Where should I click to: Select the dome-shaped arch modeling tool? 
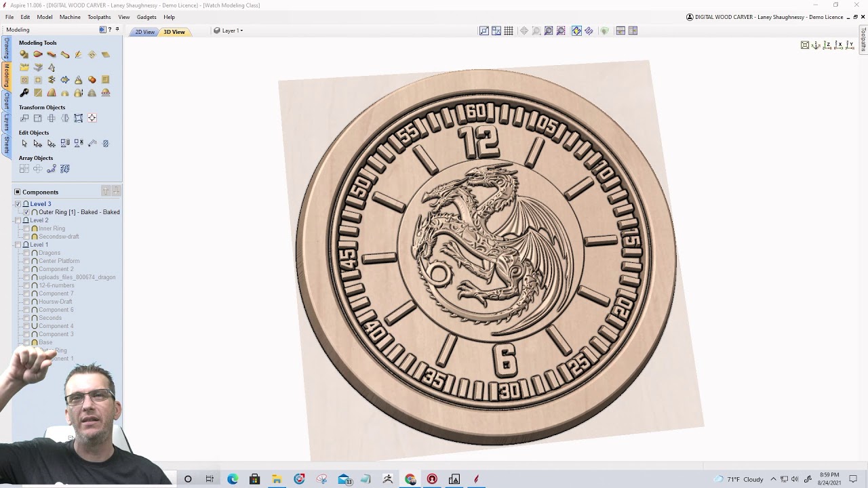(x=65, y=93)
